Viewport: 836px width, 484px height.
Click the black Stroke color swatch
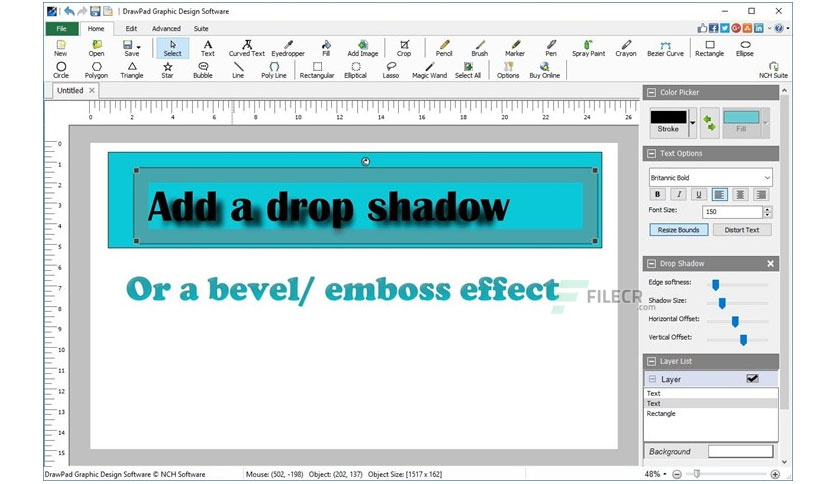click(668, 117)
